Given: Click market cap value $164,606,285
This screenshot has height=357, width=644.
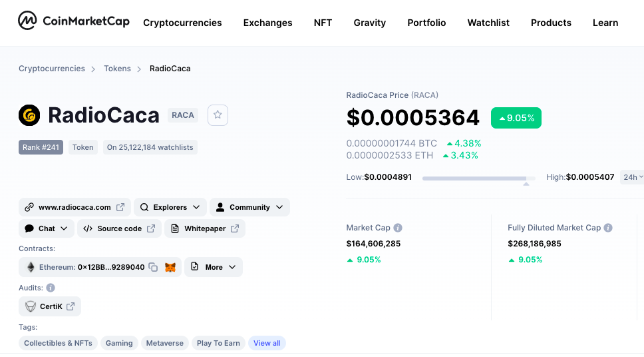Looking at the screenshot, I should pyautogui.click(x=373, y=244).
